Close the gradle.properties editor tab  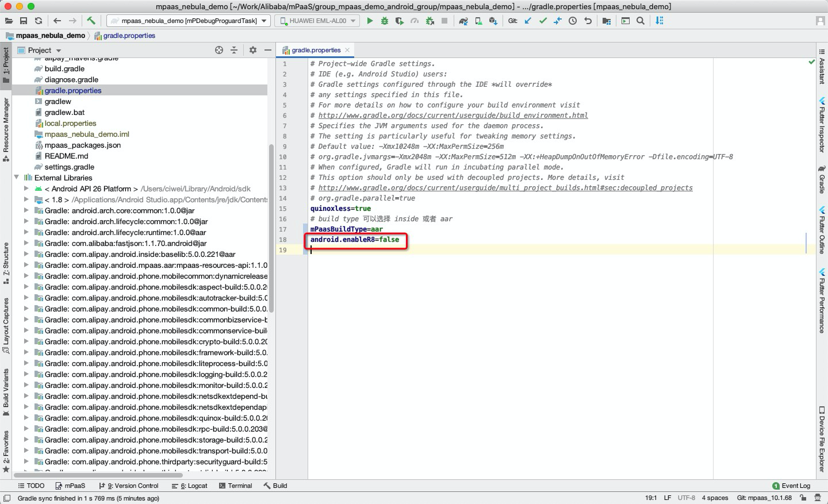[x=347, y=50]
